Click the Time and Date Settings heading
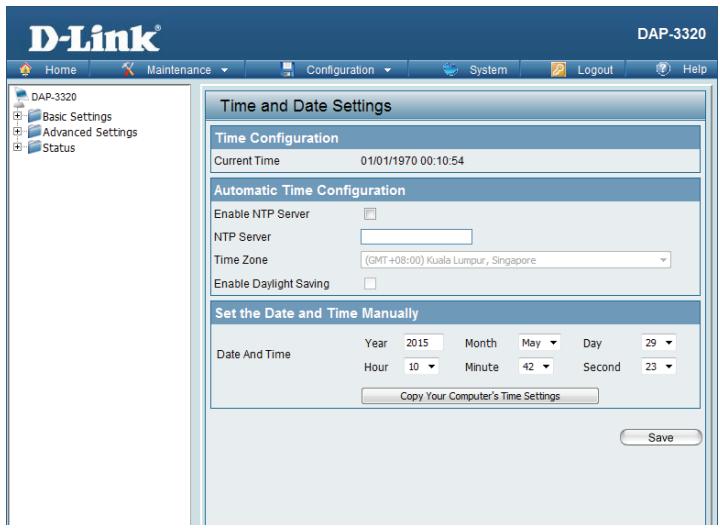Image resolution: width=720 pixels, height=528 pixels. coord(306,106)
